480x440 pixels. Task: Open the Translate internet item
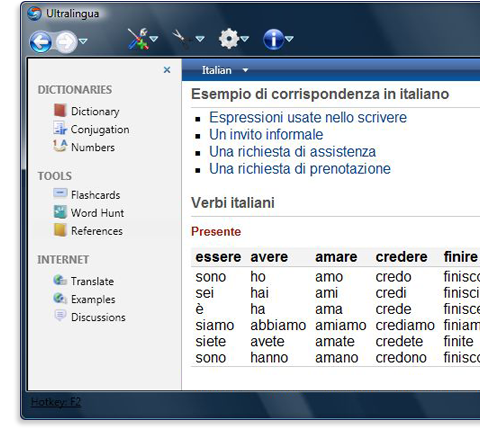point(84,281)
